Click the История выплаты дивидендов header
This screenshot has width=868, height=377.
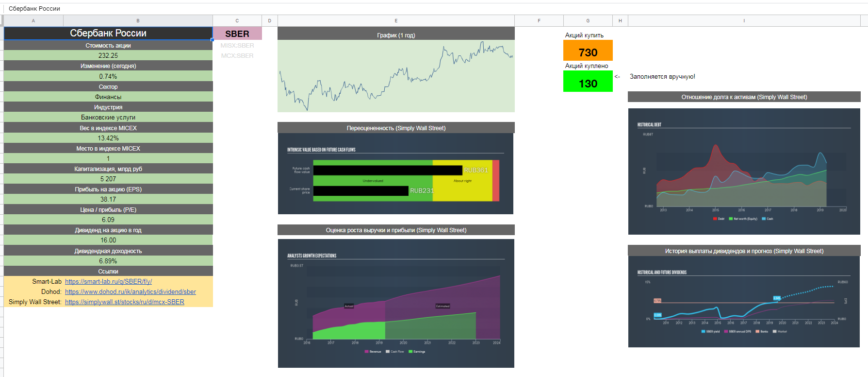pyautogui.click(x=744, y=251)
